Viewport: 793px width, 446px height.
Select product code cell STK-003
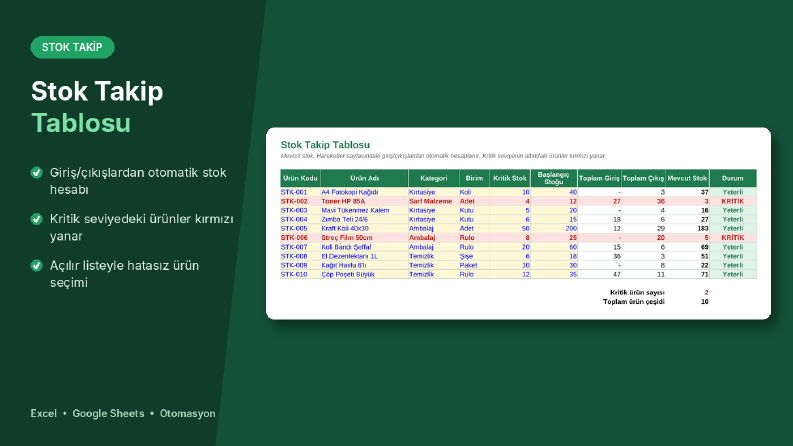point(300,210)
